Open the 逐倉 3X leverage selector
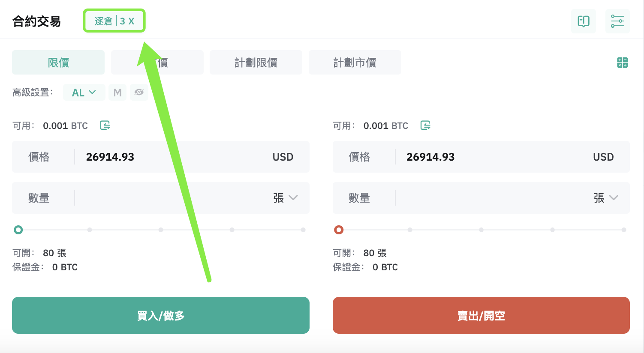Screen dimensions: 644x353 pyautogui.click(x=114, y=21)
